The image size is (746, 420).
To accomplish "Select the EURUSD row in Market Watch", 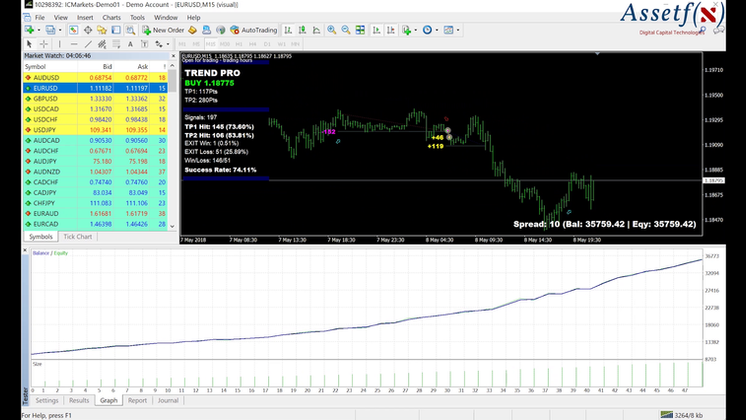I will click(95, 88).
